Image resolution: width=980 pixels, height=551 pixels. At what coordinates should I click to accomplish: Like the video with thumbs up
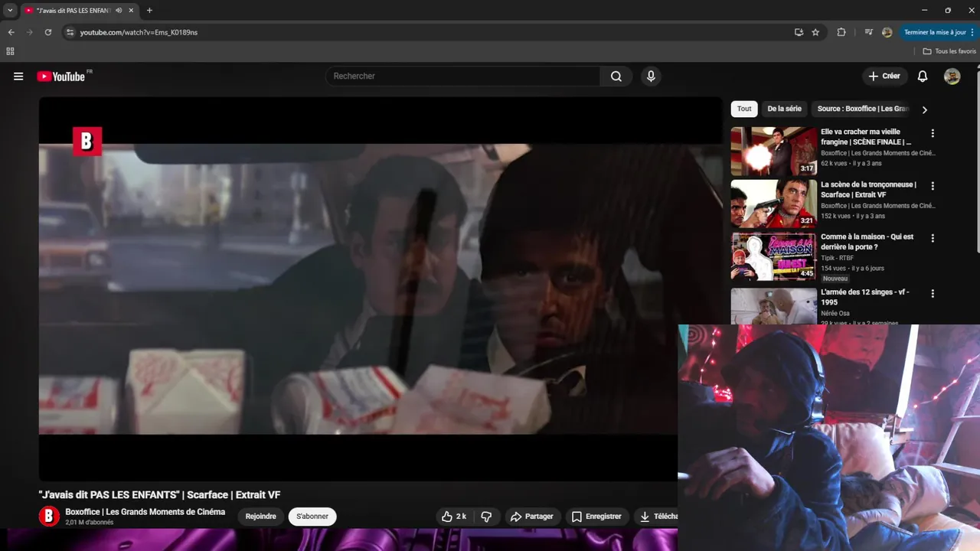(454, 517)
